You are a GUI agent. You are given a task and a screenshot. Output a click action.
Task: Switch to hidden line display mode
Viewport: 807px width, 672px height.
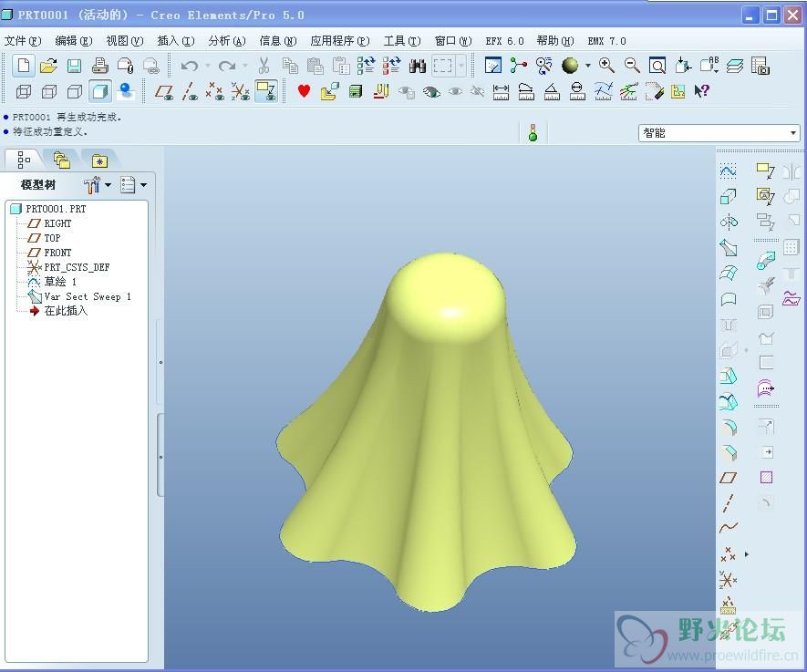click(x=49, y=91)
